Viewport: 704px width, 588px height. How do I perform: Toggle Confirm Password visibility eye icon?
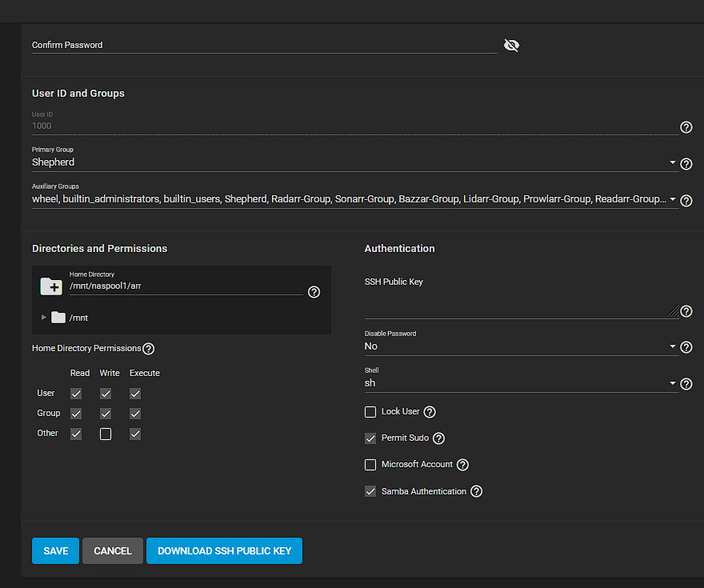[512, 46]
